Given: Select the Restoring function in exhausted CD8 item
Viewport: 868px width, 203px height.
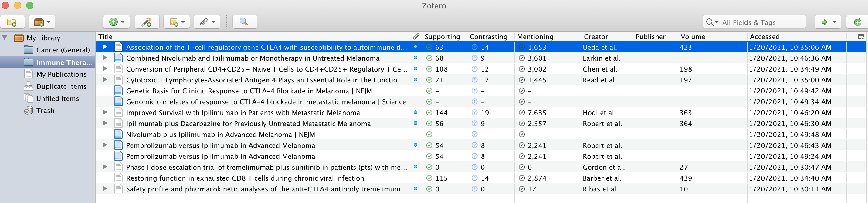Looking at the screenshot, I should point(245,178).
